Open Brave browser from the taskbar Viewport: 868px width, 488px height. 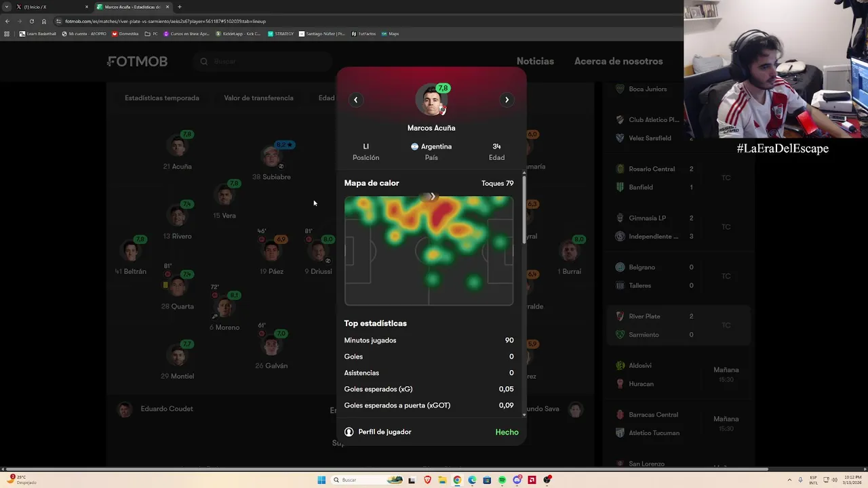click(427, 480)
